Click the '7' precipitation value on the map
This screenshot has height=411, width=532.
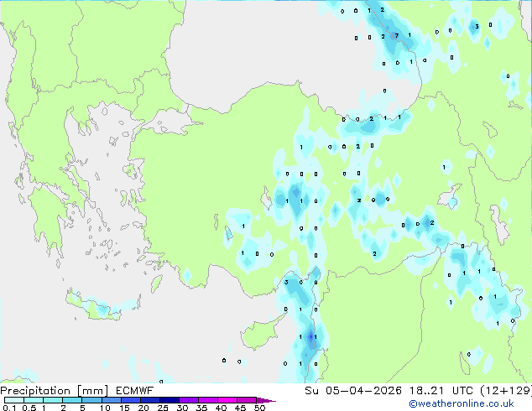396,35
